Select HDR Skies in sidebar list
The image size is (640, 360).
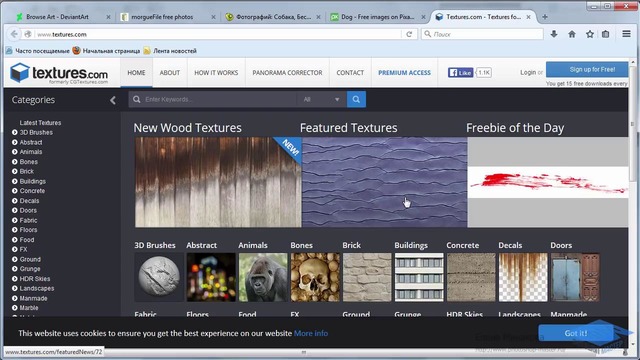coord(35,278)
